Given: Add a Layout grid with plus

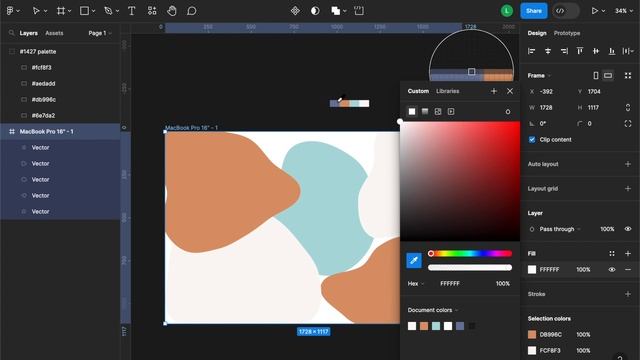Looking at the screenshot, I should click(628, 189).
